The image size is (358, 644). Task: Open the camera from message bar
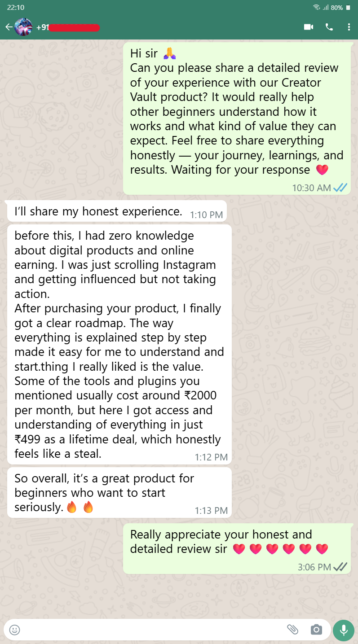(316, 630)
